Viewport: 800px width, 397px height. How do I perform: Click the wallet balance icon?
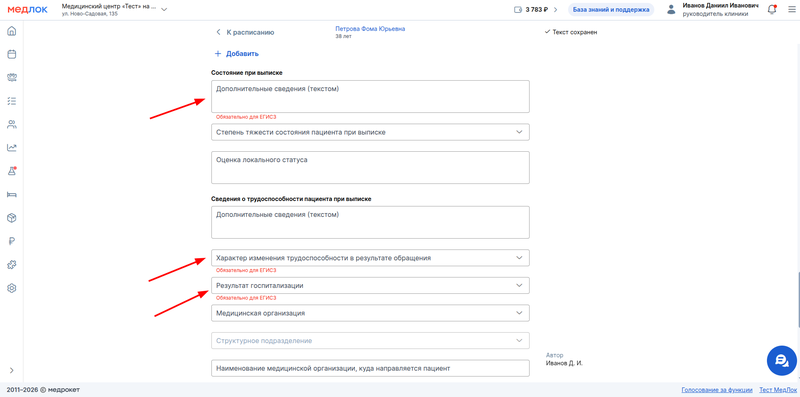pos(518,10)
